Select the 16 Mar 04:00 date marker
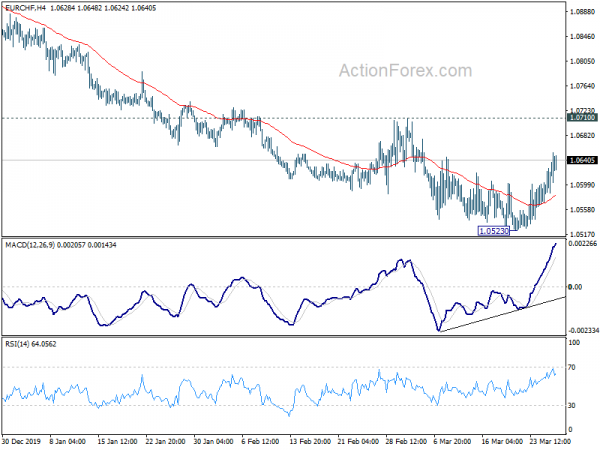The image size is (600, 450). click(502, 441)
